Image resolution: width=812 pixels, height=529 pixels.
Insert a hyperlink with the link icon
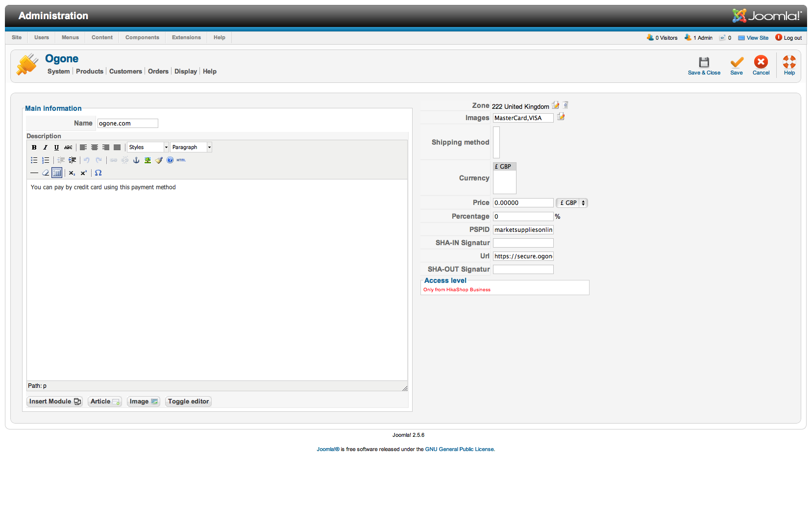pyautogui.click(x=114, y=160)
